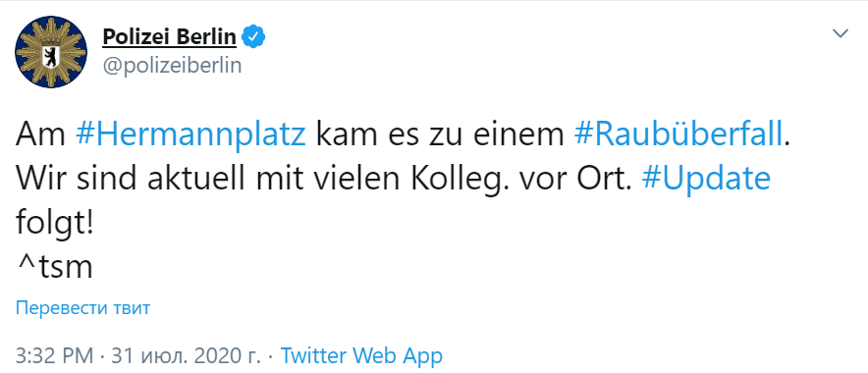
Task: Click the ^tsm signature text
Action: 53,267
